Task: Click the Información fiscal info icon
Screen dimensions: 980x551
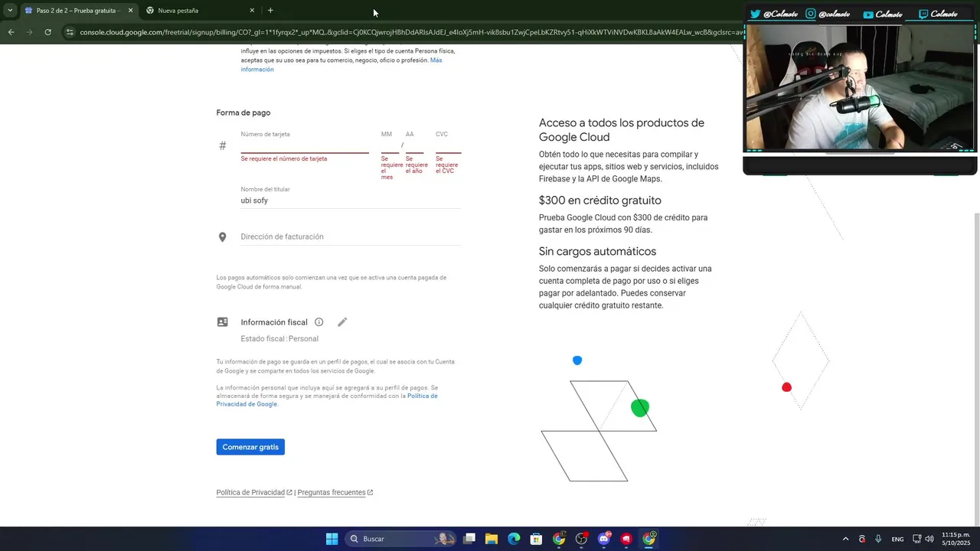Action: tap(319, 322)
